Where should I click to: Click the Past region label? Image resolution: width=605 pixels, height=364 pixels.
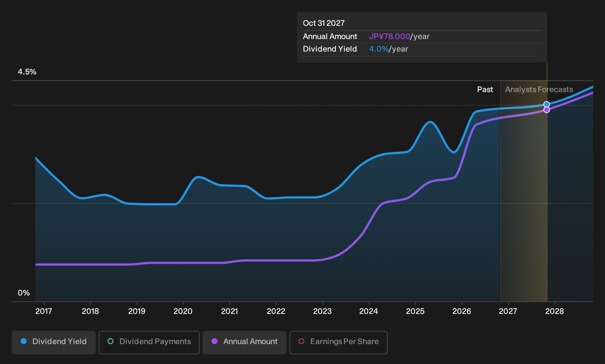[x=485, y=90]
